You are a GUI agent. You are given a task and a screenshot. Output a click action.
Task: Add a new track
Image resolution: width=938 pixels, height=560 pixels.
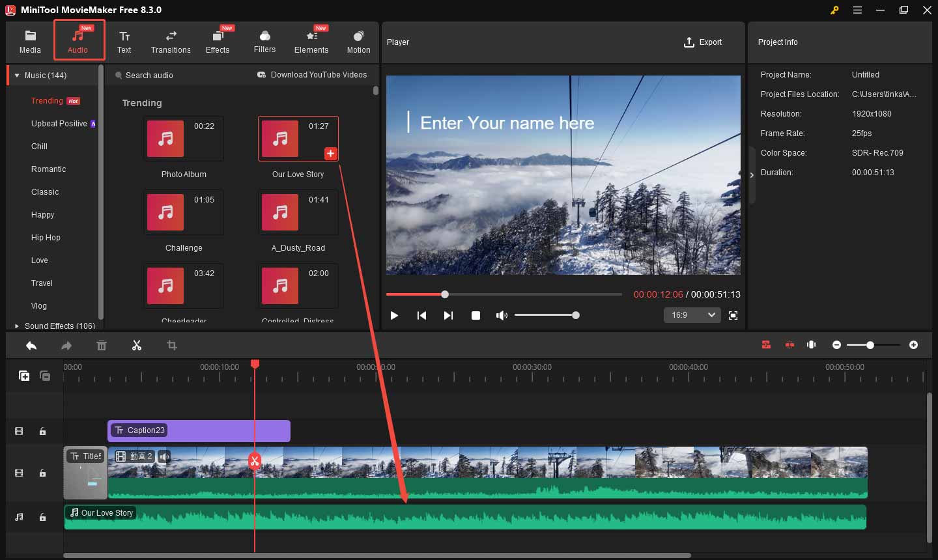pyautogui.click(x=24, y=376)
